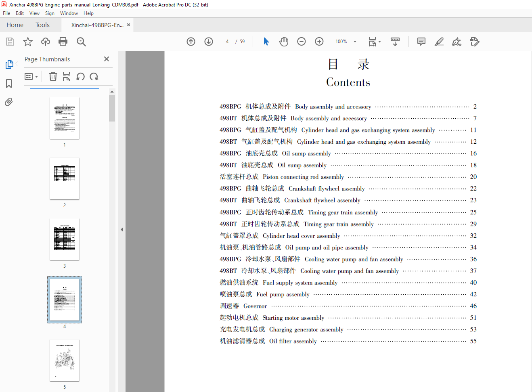The width and height of the screenshot is (532, 392).
Task: Select page 4 thumbnail
Action: (x=65, y=300)
